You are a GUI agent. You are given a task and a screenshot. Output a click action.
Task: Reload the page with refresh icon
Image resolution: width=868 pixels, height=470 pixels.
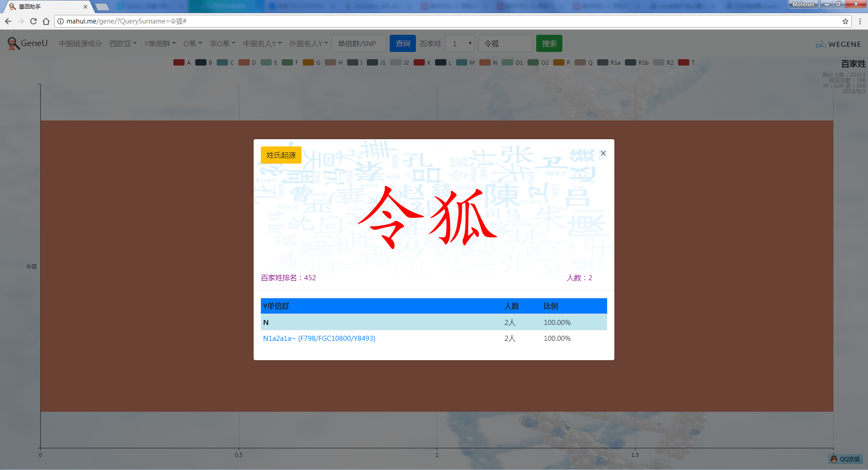coord(33,21)
